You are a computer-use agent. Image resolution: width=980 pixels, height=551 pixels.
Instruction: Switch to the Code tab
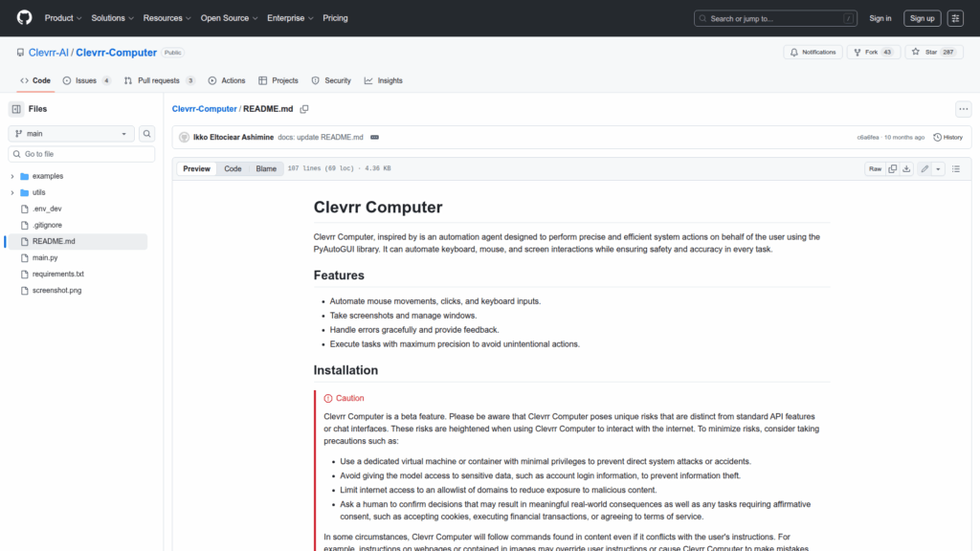coord(35,80)
